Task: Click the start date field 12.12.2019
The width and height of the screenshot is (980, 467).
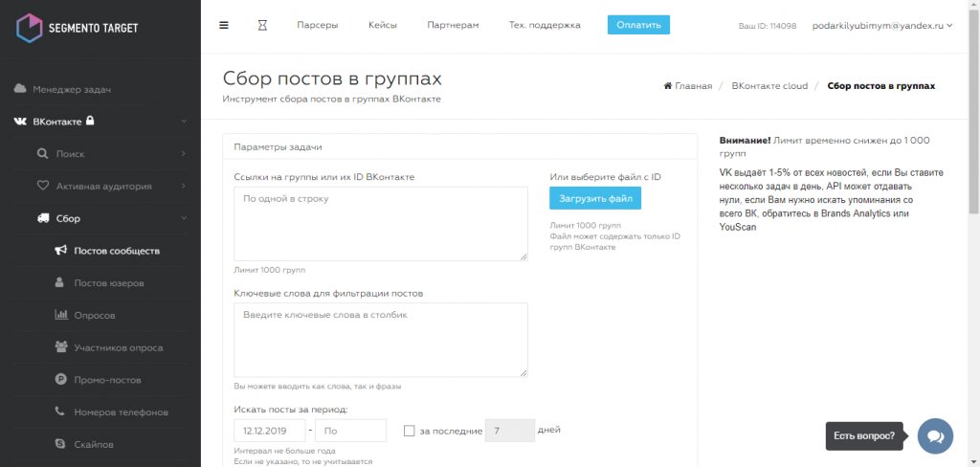Action: [269, 431]
